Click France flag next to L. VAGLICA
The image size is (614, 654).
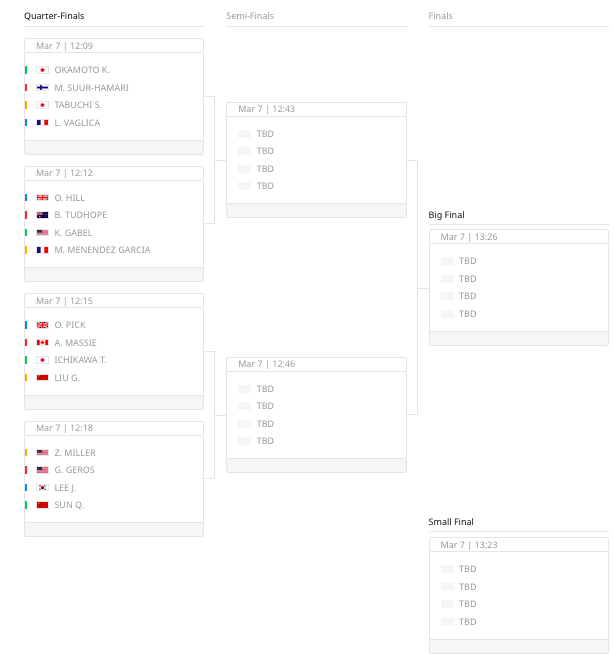42,123
